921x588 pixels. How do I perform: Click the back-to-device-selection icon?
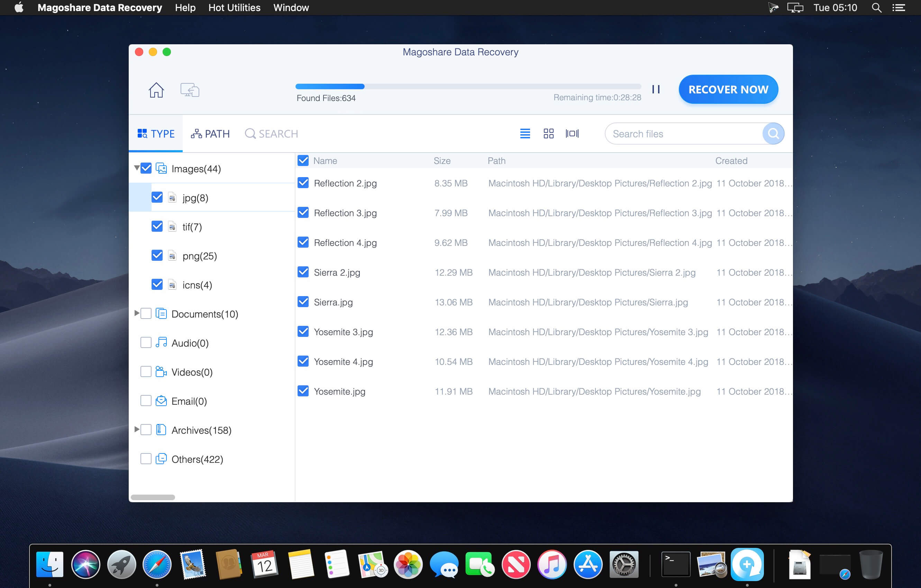point(190,90)
